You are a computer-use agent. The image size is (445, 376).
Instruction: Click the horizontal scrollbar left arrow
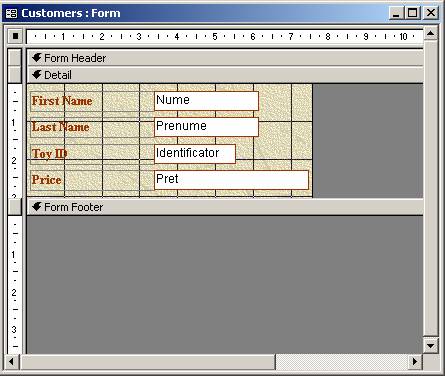tap(12, 362)
